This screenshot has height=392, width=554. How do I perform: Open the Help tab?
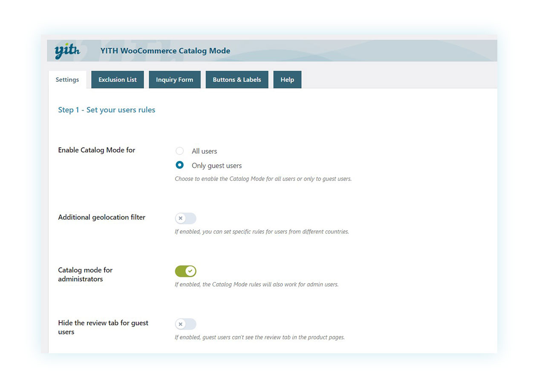tap(287, 80)
